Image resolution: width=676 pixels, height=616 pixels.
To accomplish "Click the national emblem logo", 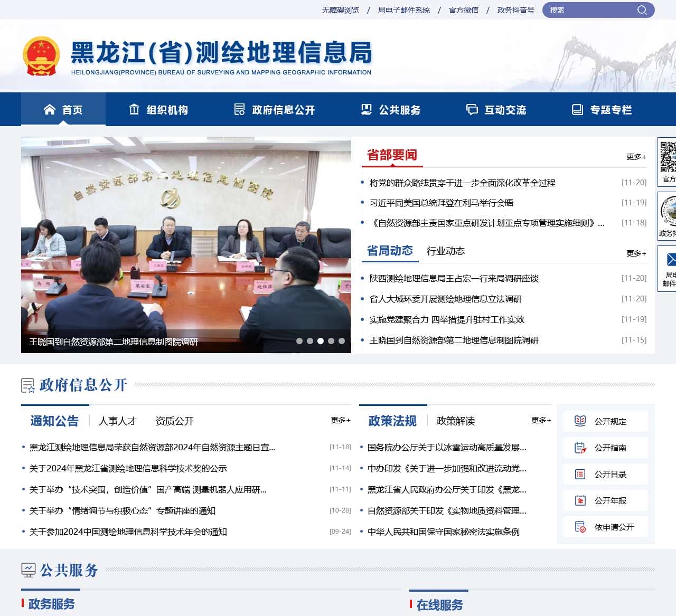I will (x=43, y=55).
